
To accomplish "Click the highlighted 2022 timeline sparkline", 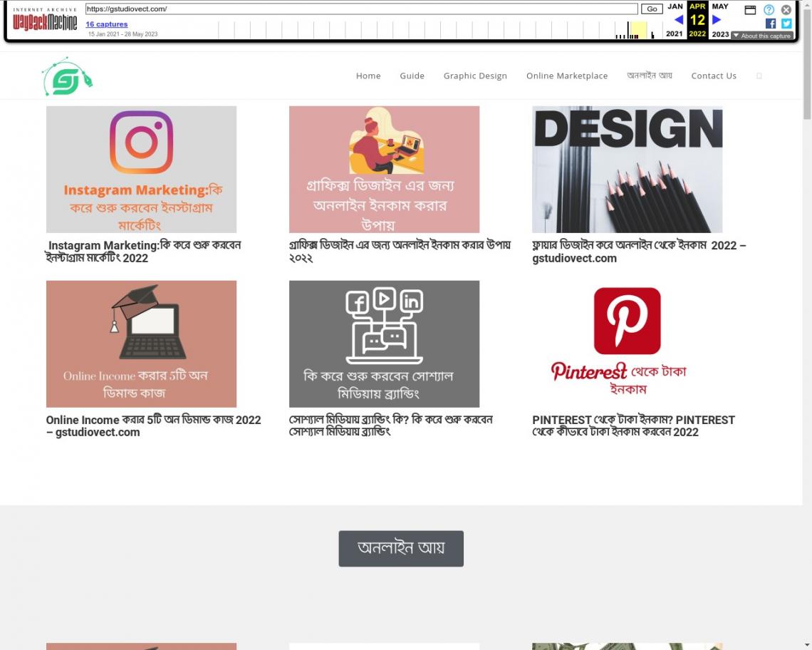I will click(x=638, y=30).
